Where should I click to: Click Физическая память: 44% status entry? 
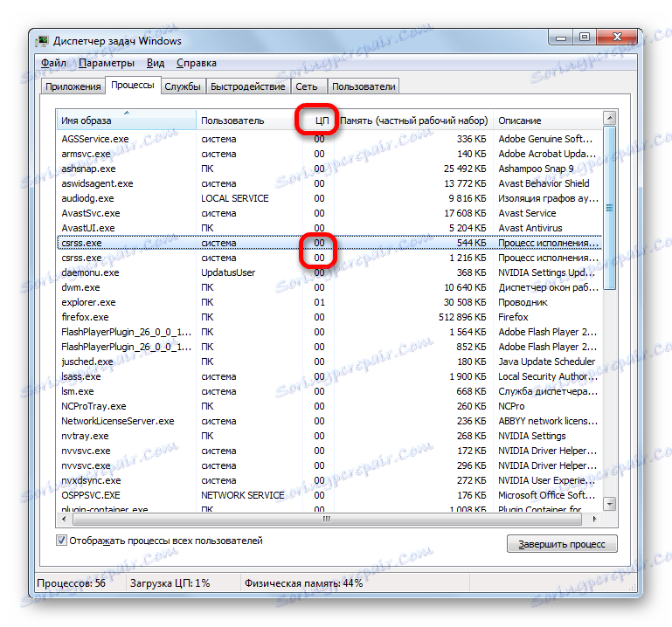(303, 582)
